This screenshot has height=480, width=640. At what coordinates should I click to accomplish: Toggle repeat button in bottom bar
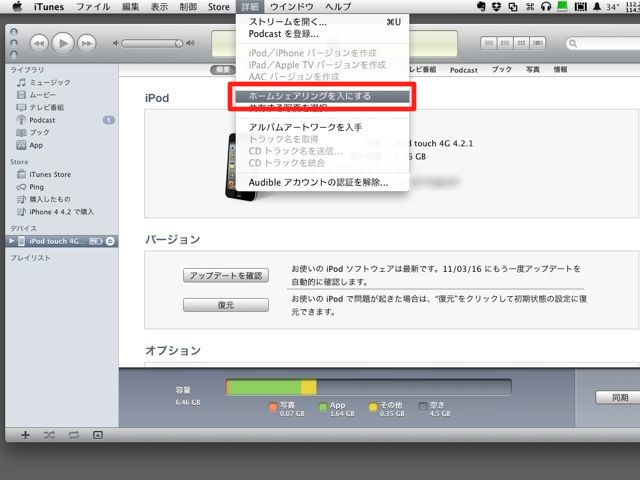coord(74,435)
